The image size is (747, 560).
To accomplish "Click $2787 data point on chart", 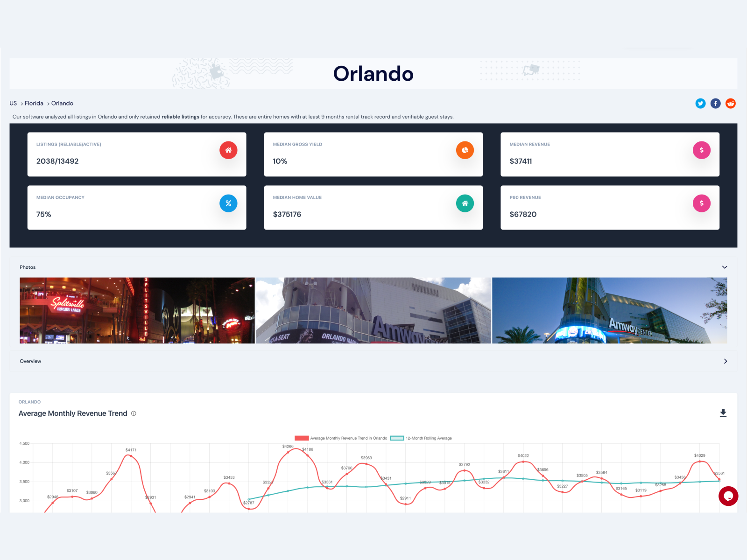I will click(x=249, y=508).
